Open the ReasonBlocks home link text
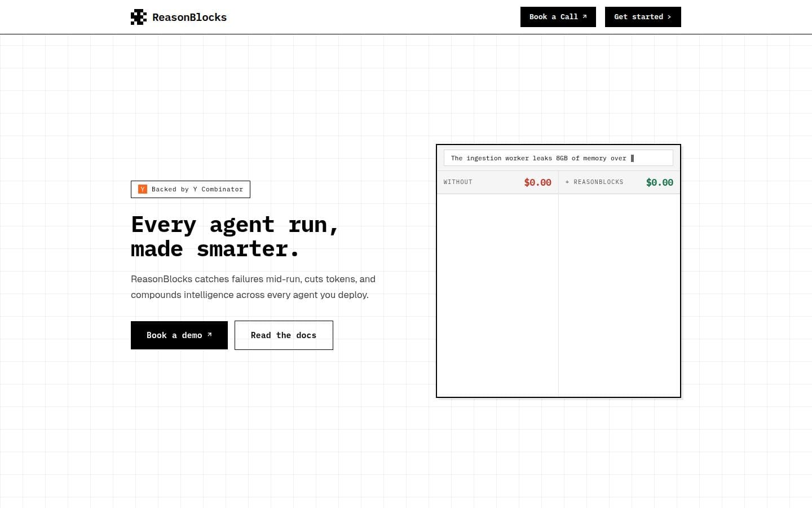Viewport: 812px width, 508px height. click(189, 17)
